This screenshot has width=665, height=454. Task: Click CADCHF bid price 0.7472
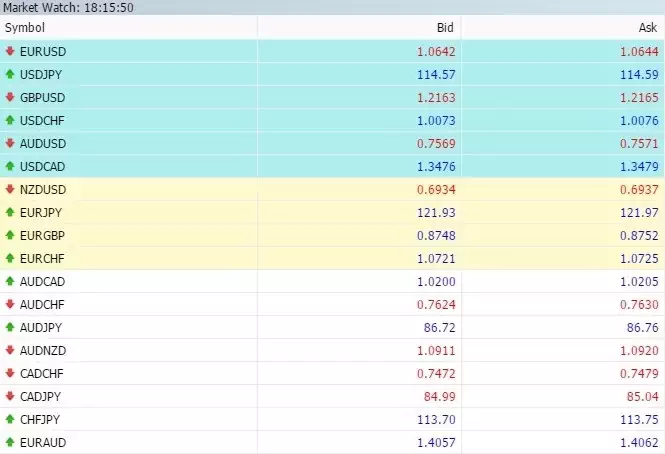pyautogui.click(x=436, y=373)
